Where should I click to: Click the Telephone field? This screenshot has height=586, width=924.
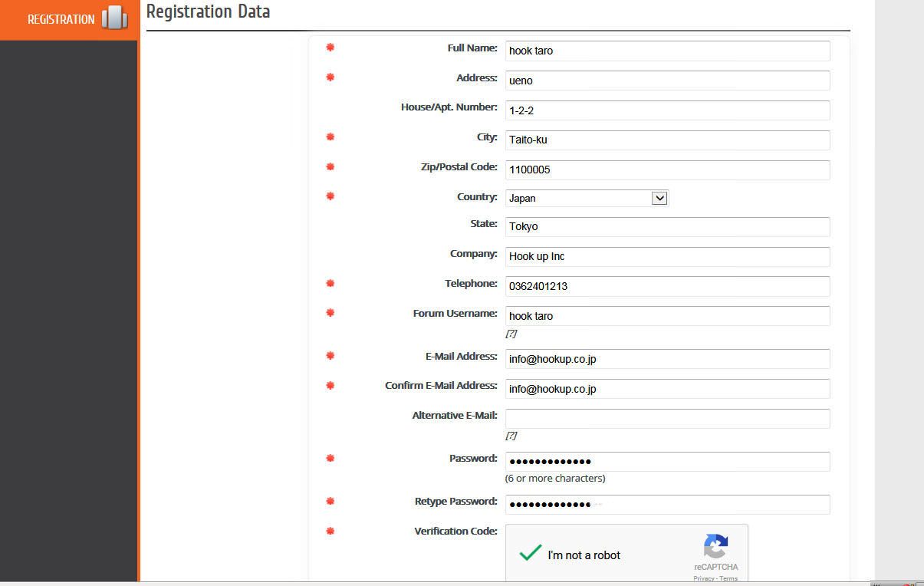point(667,287)
